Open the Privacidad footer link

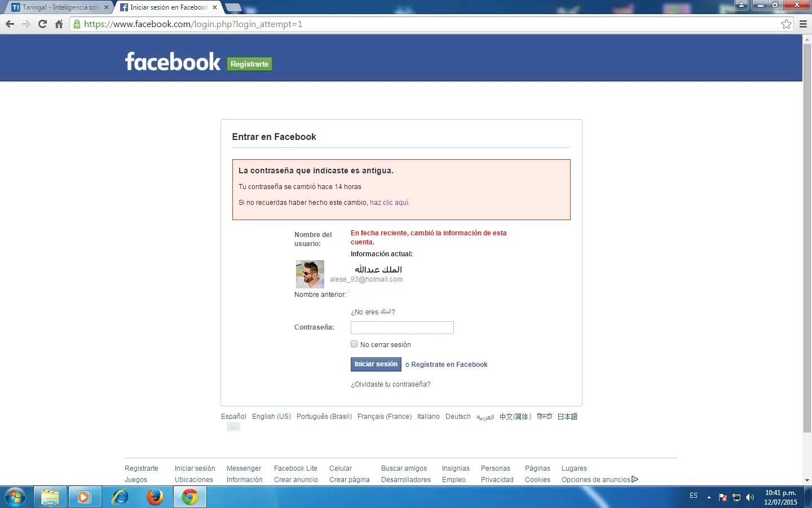point(497,480)
